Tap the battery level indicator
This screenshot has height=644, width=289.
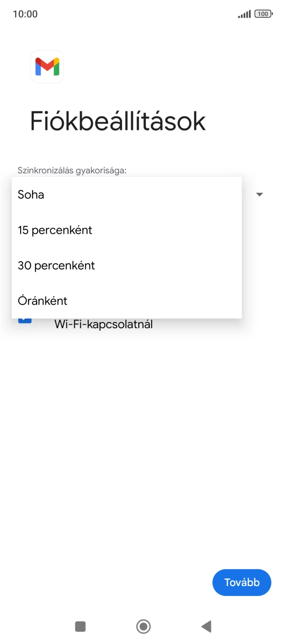coord(264,14)
